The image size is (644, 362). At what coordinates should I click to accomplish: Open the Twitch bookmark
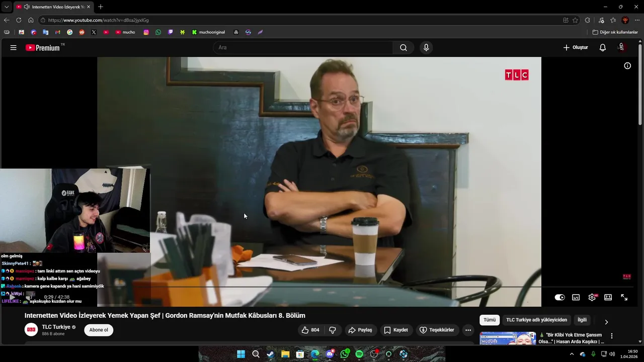(170, 32)
